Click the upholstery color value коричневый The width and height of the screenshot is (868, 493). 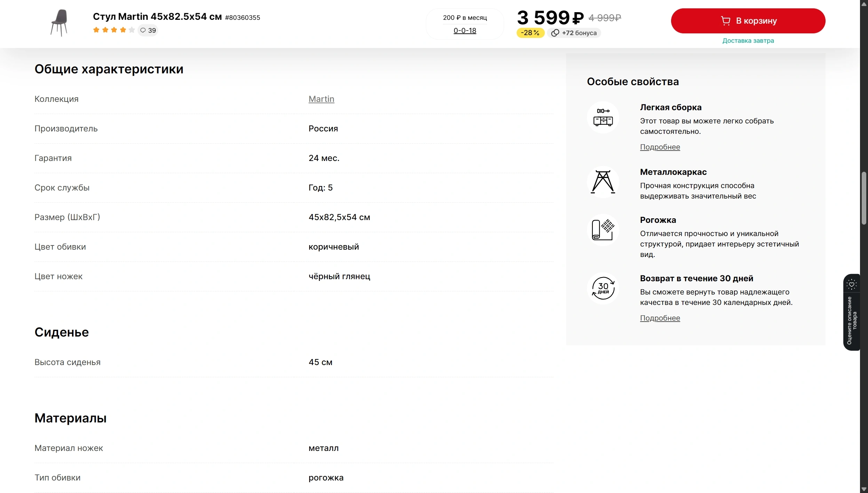(334, 247)
